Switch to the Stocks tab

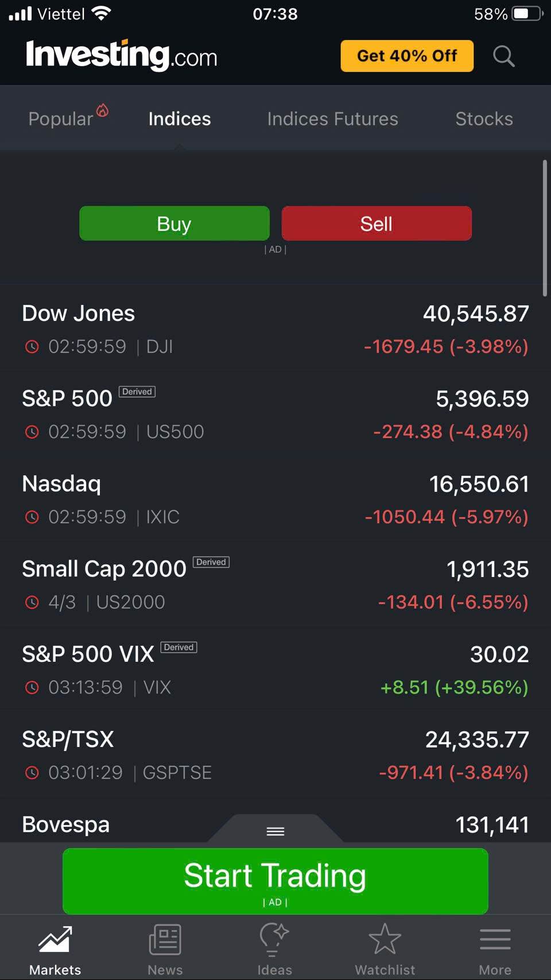[484, 119]
